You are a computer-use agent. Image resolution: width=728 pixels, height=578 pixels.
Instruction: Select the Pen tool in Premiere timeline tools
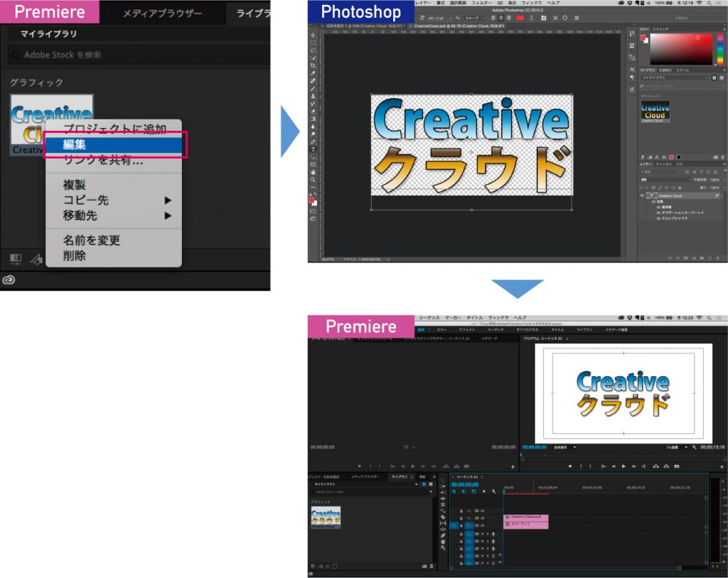(443, 535)
